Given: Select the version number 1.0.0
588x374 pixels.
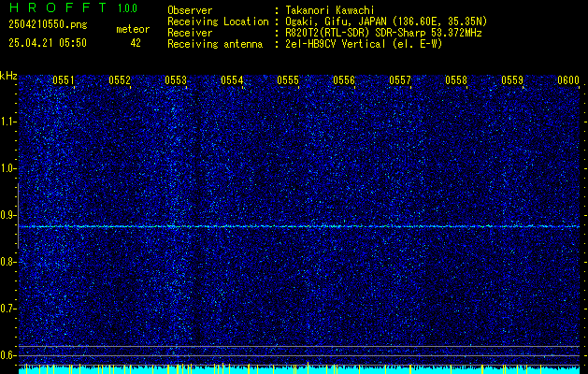Looking at the screenshot, I should [127, 8].
